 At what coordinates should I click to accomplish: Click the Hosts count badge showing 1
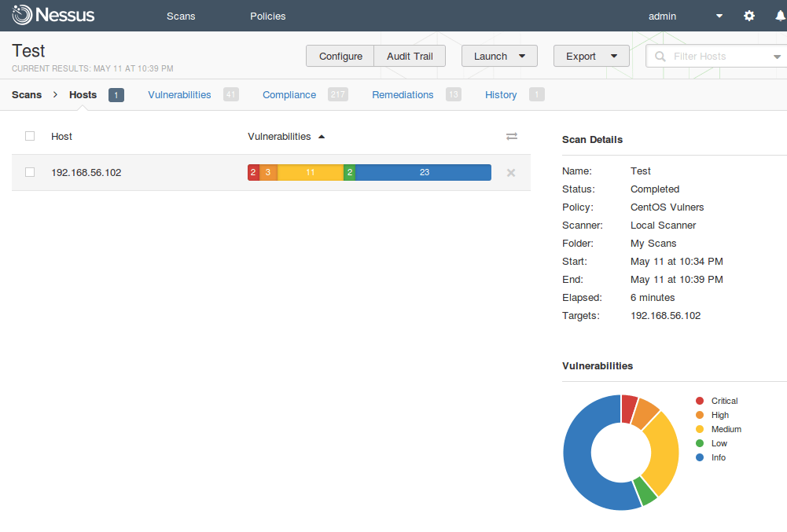(x=116, y=94)
